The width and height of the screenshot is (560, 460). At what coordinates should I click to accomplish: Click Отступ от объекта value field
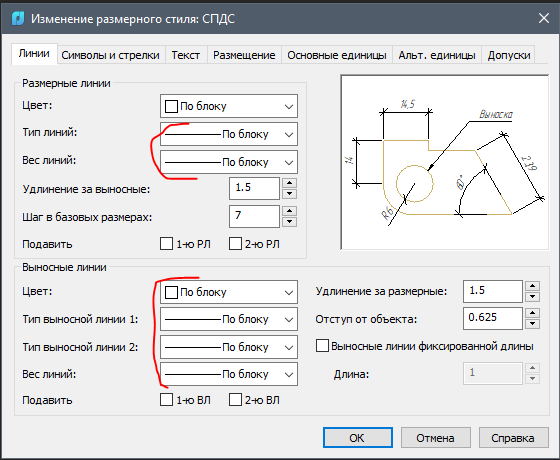tap(493, 318)
